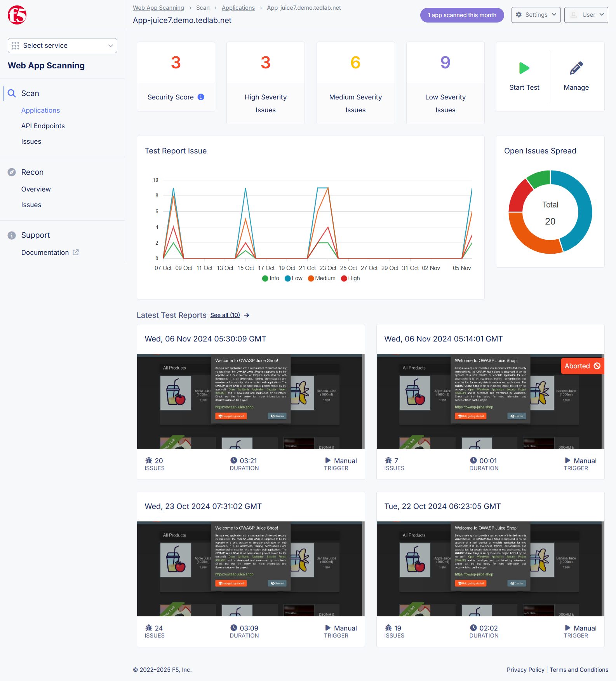Toggle the Info series in chart legend

(271, 278)
